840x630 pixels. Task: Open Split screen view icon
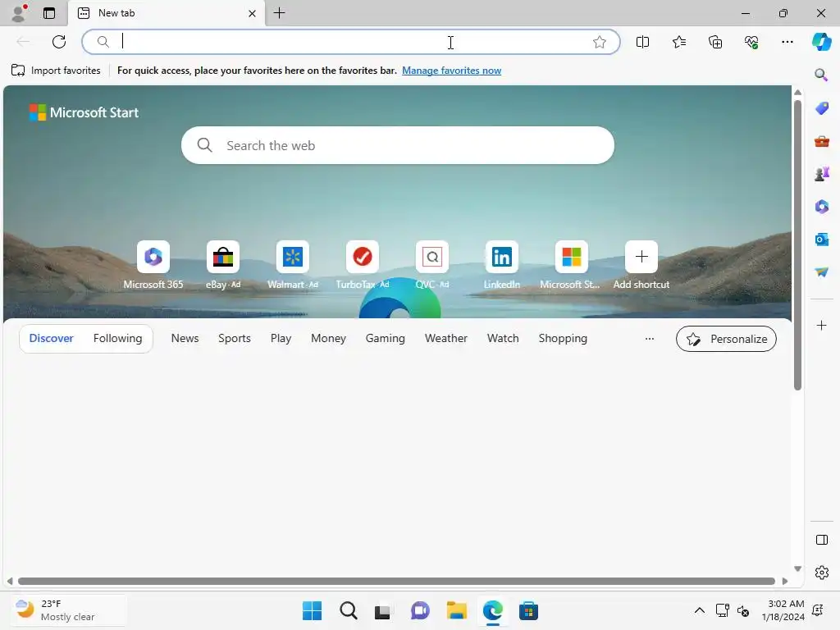click(x=642, y=42)
